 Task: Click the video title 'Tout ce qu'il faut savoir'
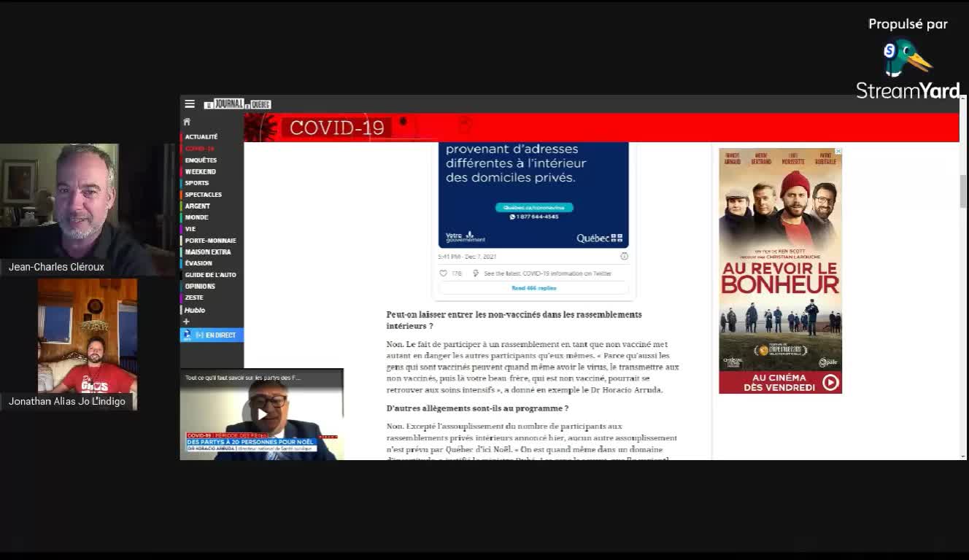click(x=243, y=378)
